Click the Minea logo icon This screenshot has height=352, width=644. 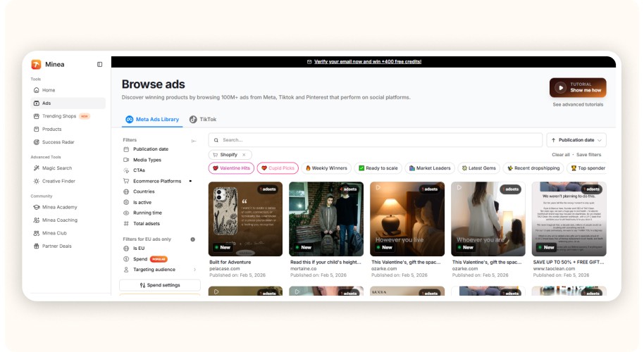[x=36, y=64]
